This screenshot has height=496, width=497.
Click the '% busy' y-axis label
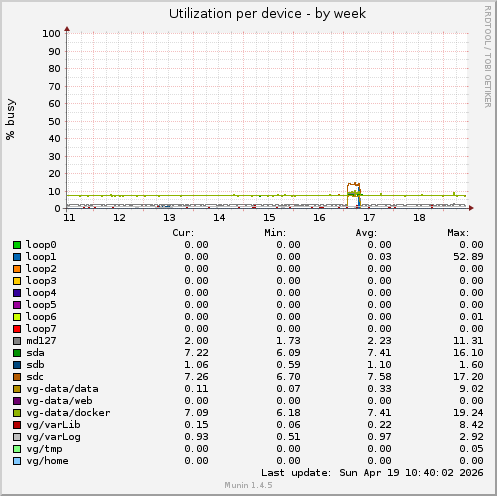click(x=10, y=119)
